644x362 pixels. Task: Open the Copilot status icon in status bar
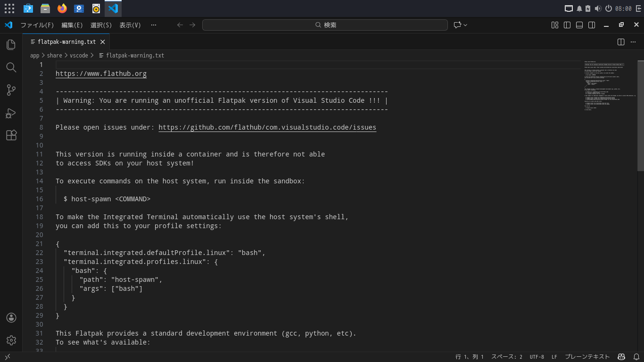[622, 357]
